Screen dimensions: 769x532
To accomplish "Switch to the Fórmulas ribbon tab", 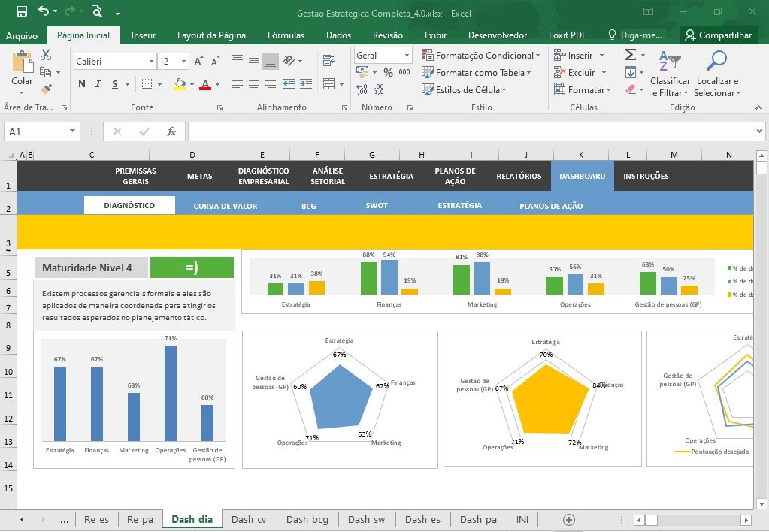I will click(x=286, y=35).
